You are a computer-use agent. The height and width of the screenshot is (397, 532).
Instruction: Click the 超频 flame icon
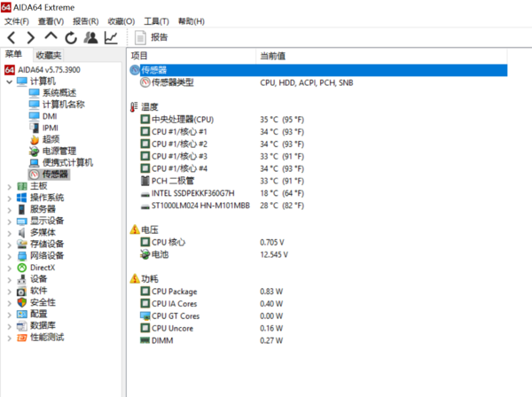click(35, 139)
